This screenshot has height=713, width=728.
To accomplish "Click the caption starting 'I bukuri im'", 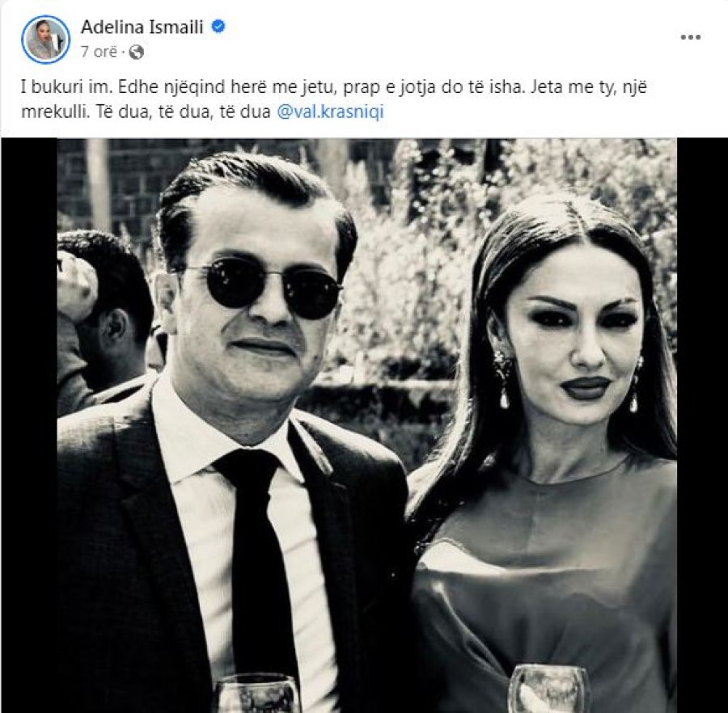I will [x=333, y=99].
